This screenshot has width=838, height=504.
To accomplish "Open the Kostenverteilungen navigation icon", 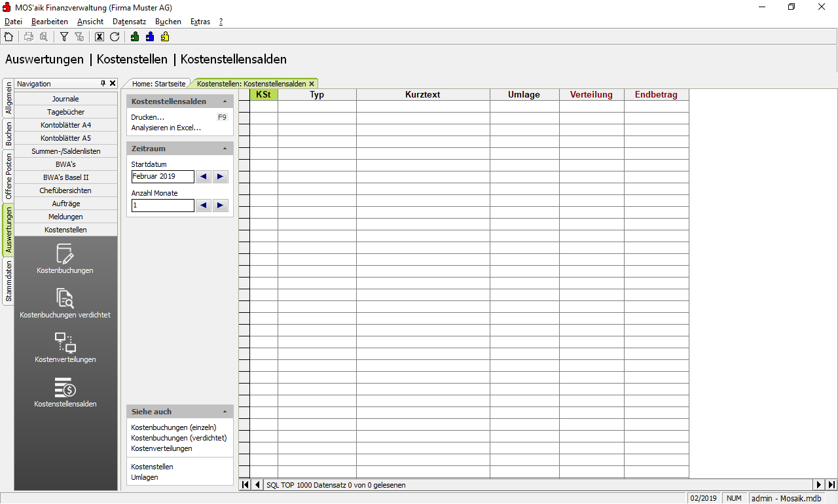I will 65,348.
